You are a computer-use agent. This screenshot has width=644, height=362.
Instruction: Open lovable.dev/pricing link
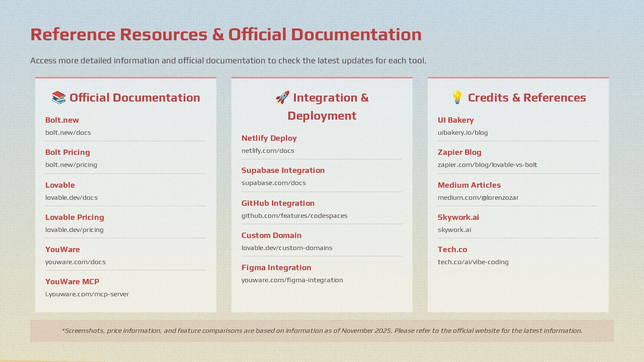pos(74,230)
